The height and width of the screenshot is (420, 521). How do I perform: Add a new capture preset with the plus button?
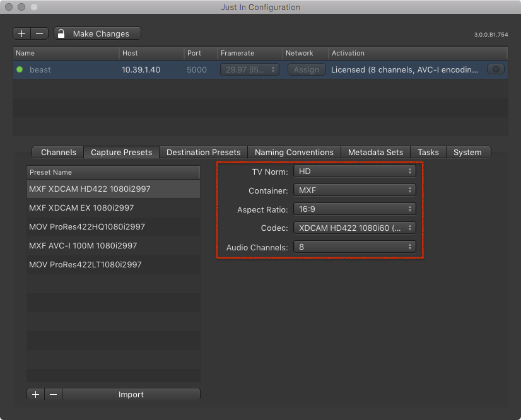[36, 394]
